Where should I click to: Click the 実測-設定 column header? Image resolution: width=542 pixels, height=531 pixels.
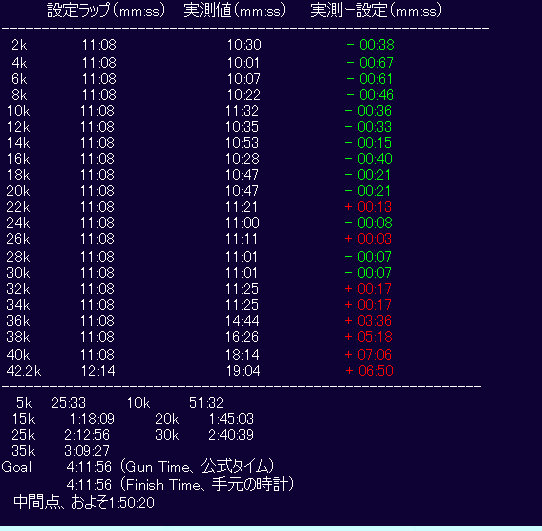point(376,10)
